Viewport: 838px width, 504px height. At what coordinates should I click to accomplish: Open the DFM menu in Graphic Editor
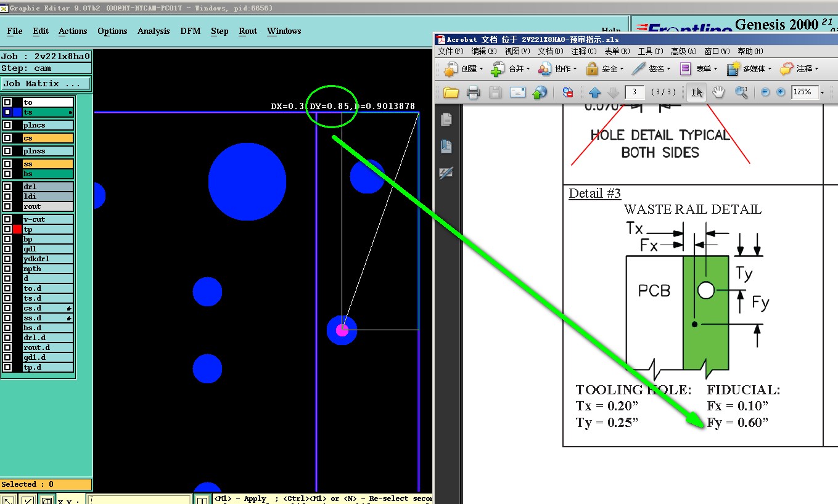point(191,31)
